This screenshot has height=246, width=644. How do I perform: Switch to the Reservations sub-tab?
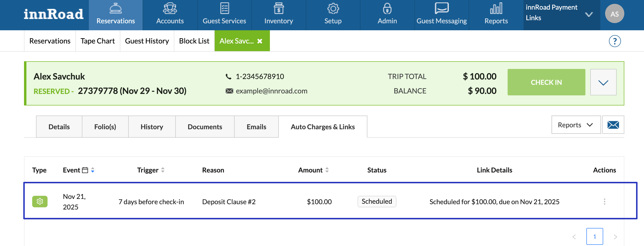(x=50, y=41)
